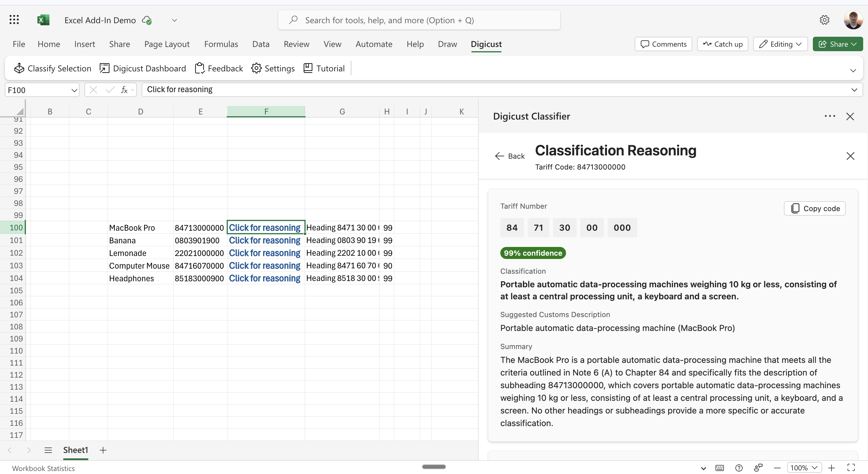868x474 pixels.
Task: Add a new sheet with the plus button
Action: point(103,450)
